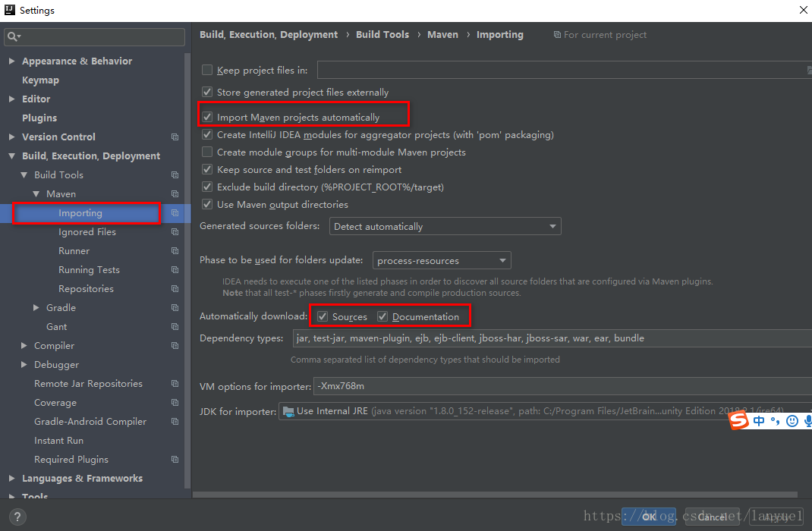Image resolution: width=812 pixels, height=531 pixels.
Task: Toggle Create IntelliJ IDEA modules for aggregator projects
Action: [x=207, y=134]
